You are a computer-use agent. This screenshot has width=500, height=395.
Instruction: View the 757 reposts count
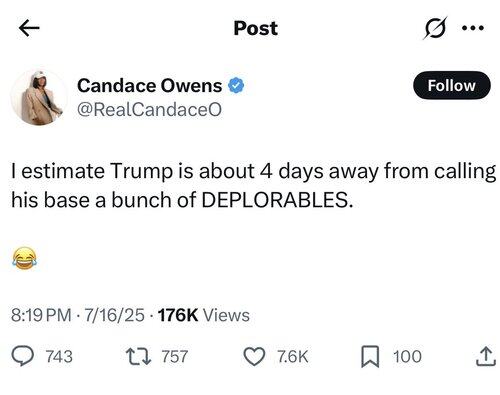[175, 356]
